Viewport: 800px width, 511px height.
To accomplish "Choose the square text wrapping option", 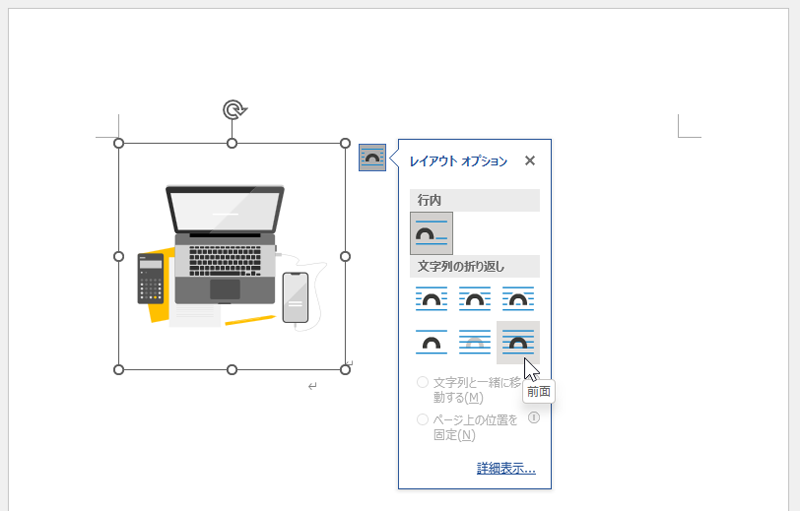I will 431,299.
